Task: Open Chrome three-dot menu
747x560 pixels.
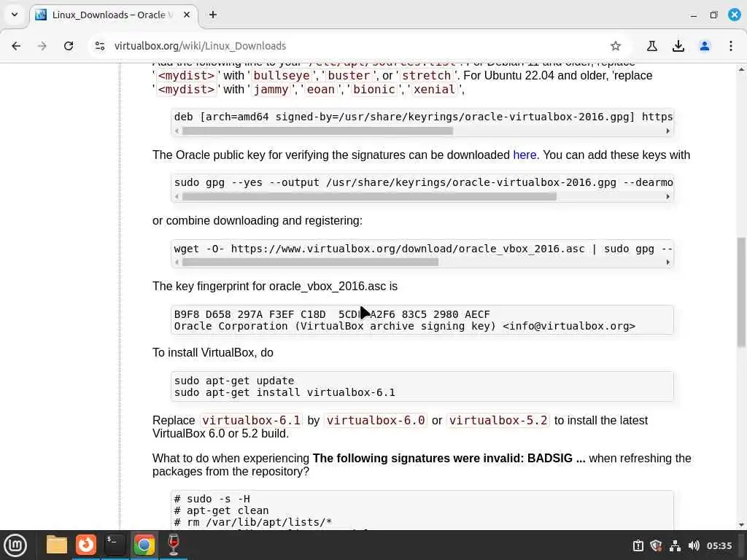Action: (731, 46)
